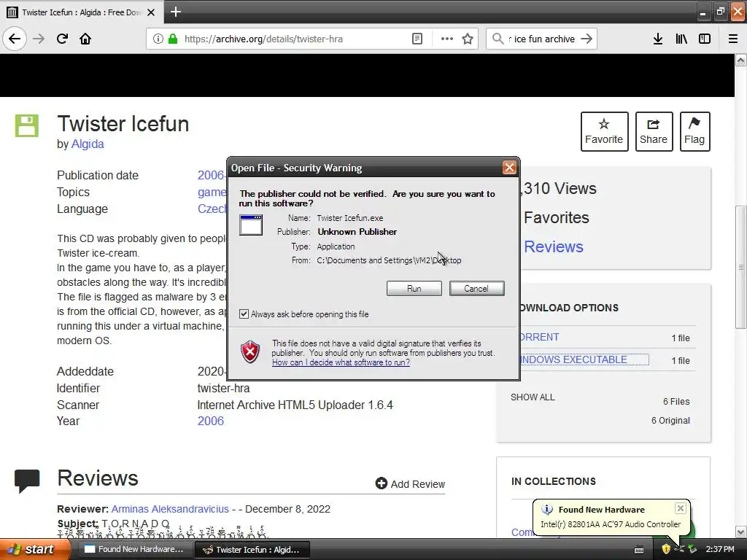Click the Publication date 2006 link
The image size is (747, 560).
pyautogui.click(x=212, y=175)
